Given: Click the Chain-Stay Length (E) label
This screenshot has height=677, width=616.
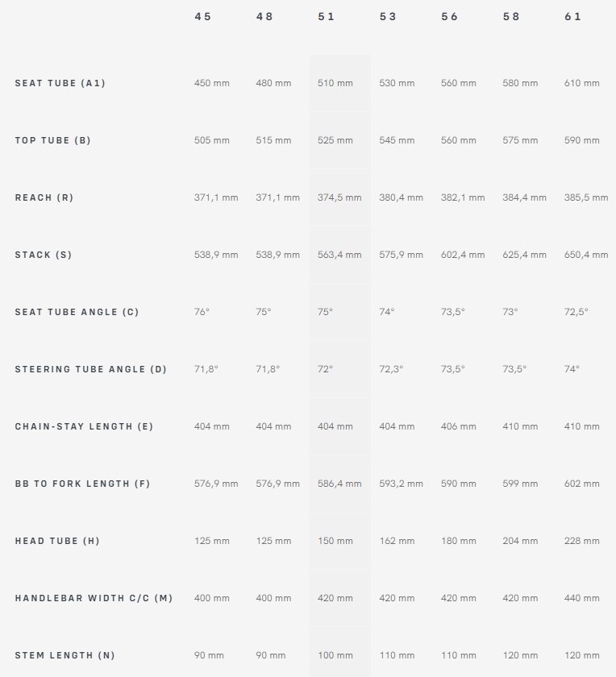Looking at the screenshot, I should [x=84, y=426].
